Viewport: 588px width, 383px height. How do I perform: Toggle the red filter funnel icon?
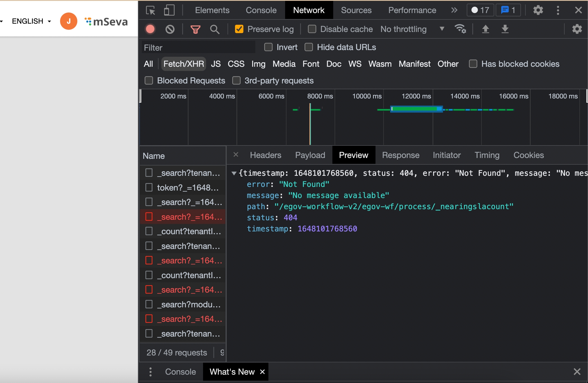point(195,29)
